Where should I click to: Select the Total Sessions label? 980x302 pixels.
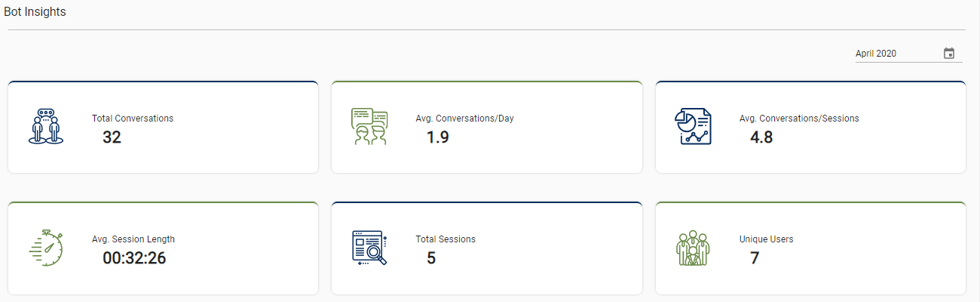[446, 239]
